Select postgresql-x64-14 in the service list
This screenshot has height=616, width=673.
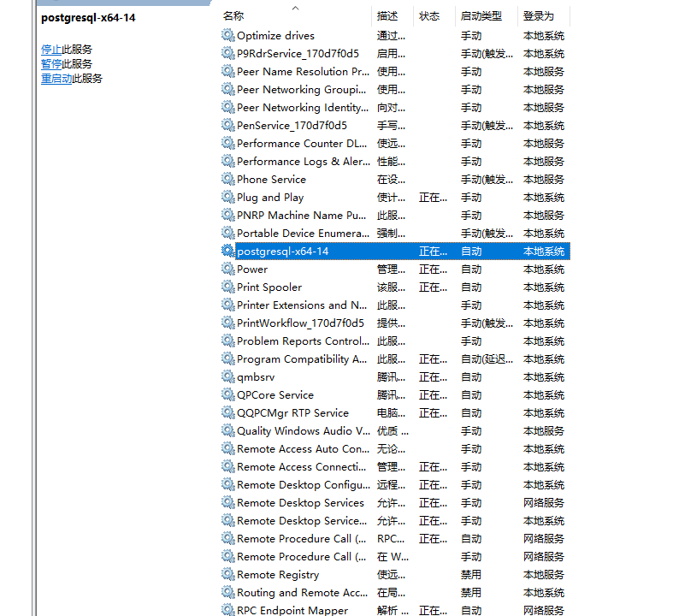point(282,252)
